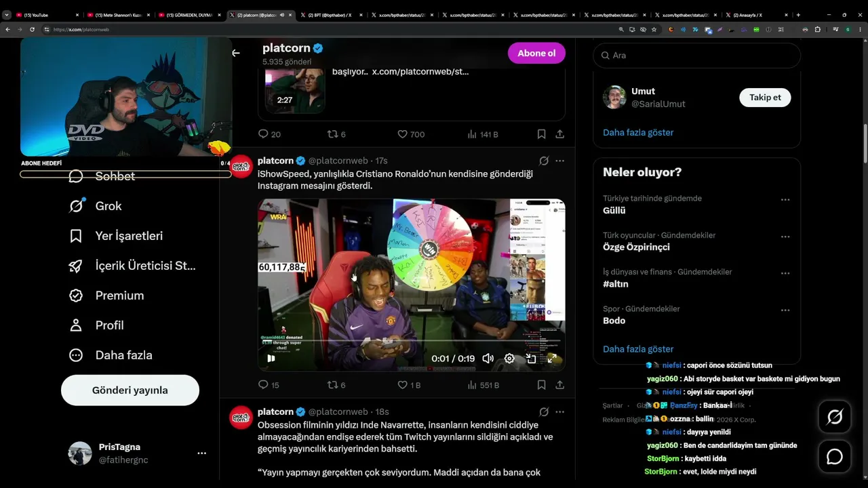Click the Ara search input field

tap(697, 56)
